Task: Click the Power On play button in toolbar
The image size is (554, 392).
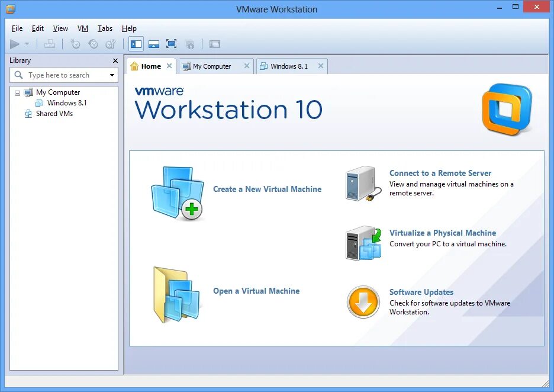Action: pyautogui.click(x=14, y=44)
